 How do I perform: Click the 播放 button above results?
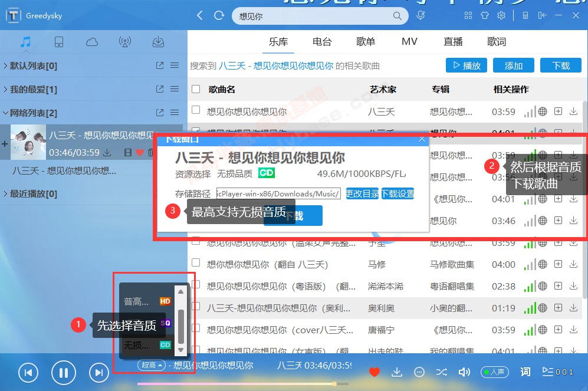[x=467, y=65]
